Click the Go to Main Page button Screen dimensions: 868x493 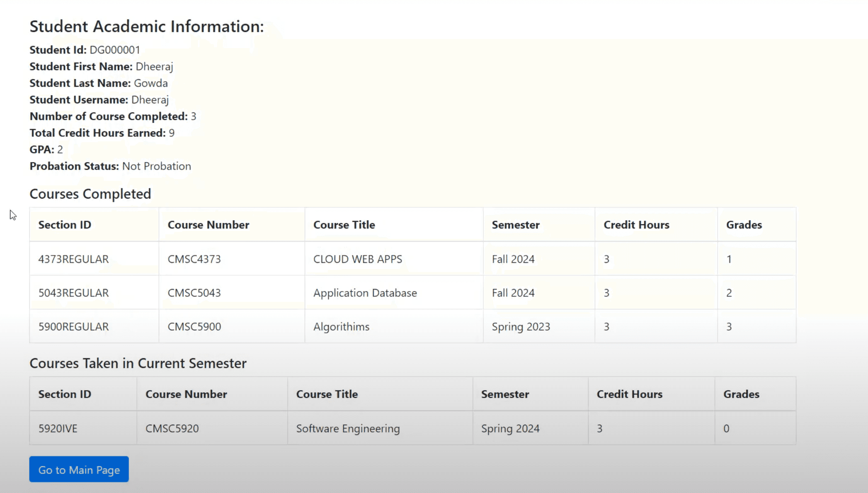pyautogui.click(x=78, y=469)
